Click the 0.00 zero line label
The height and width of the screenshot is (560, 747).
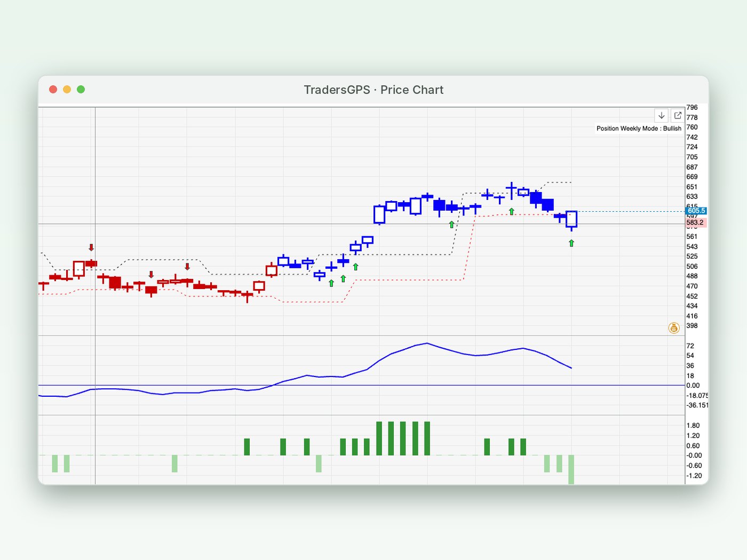point(693,386)
